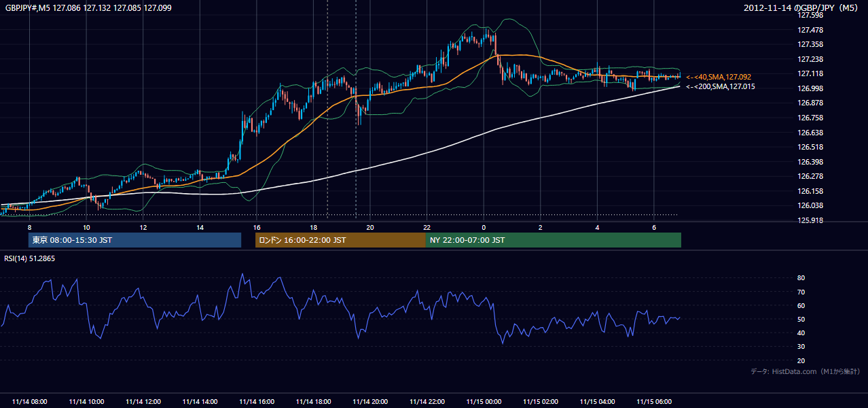Click the price axis value 125.918
Screen dimensions: 868x408
point(810,220)
